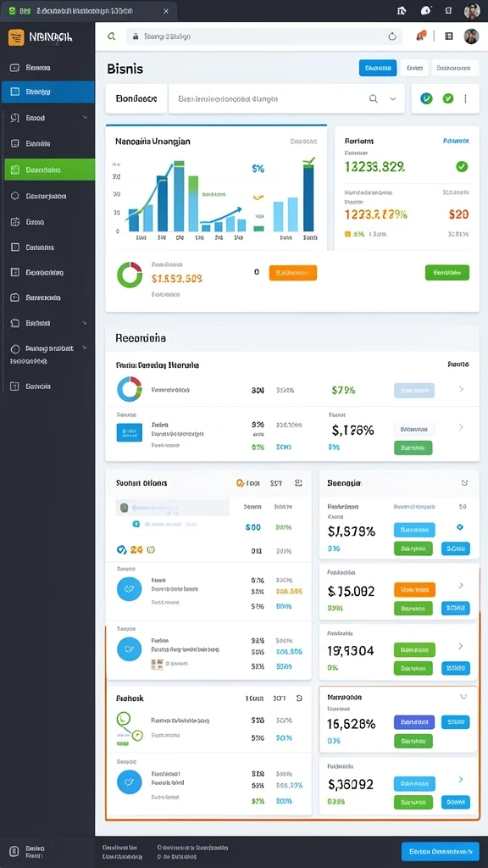
Task: Click the magnifier icon inside the filter search field
Action: tap(374, 99)
